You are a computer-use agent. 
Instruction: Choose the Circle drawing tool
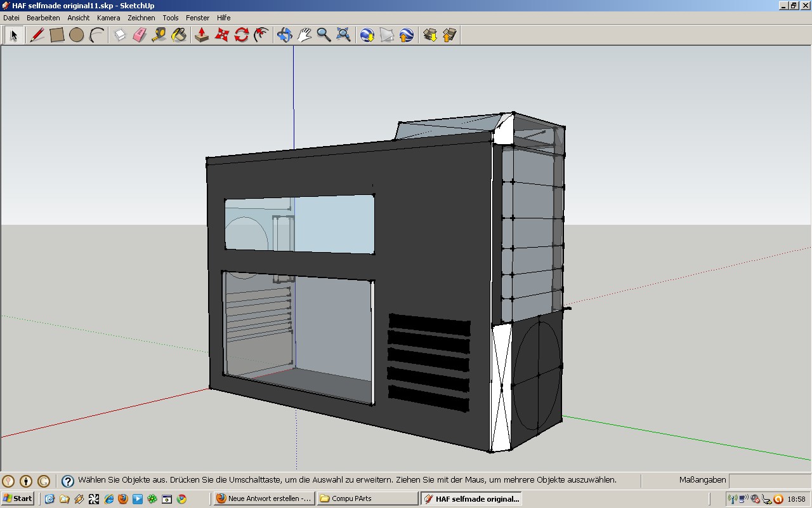tap(77, 35)
